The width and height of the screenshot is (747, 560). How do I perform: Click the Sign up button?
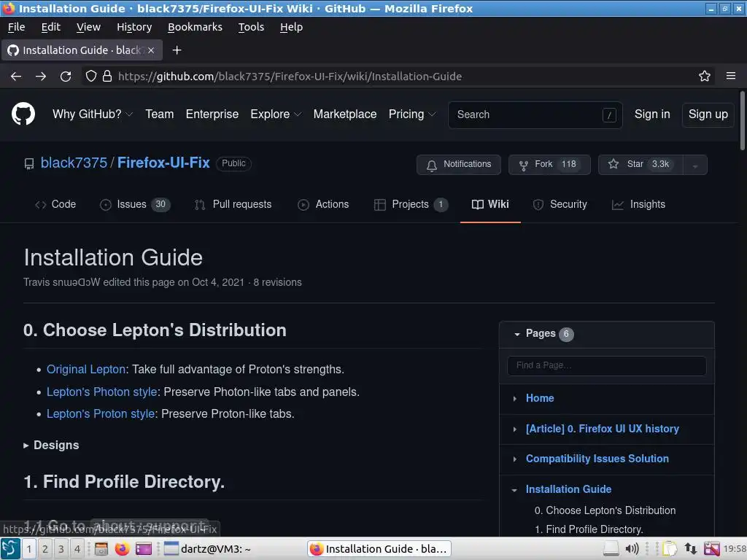point(708,114)
